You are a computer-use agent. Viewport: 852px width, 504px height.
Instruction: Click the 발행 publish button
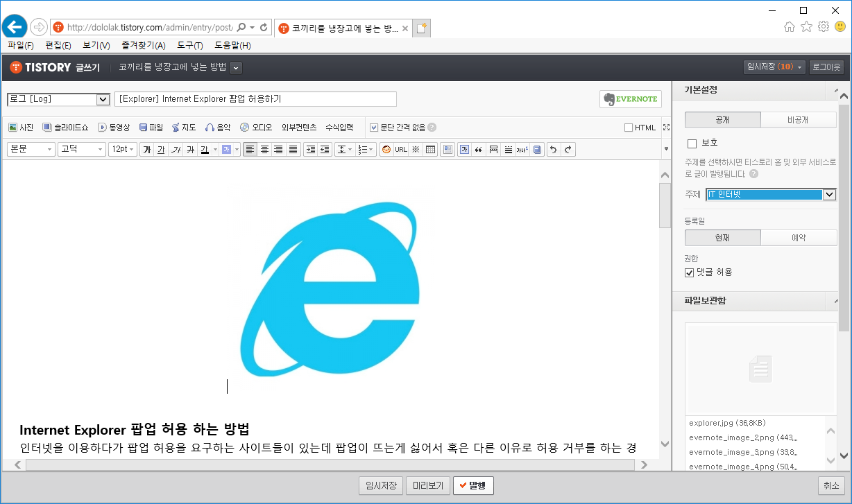point(473,486)
